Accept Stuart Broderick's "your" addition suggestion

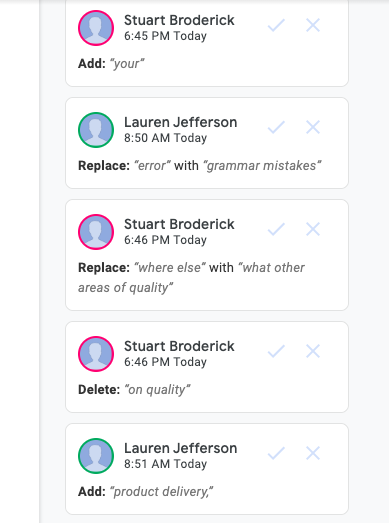pyautogui.click(x=276, y=25)
